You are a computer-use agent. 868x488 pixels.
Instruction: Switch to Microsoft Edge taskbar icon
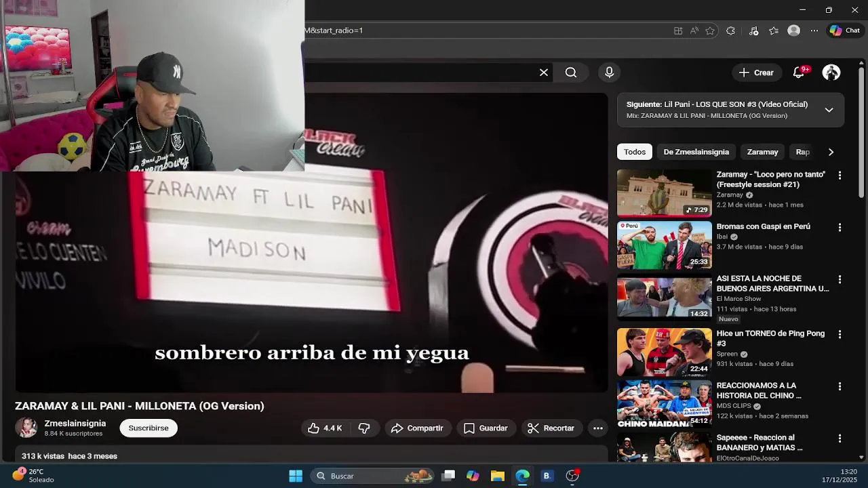coord(522,476)
